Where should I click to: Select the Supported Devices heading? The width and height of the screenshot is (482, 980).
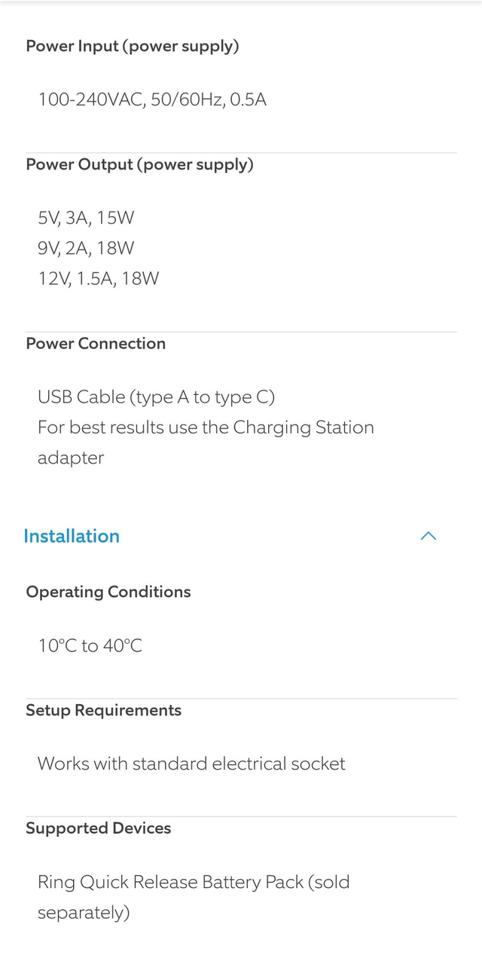(x=98, y=828)
